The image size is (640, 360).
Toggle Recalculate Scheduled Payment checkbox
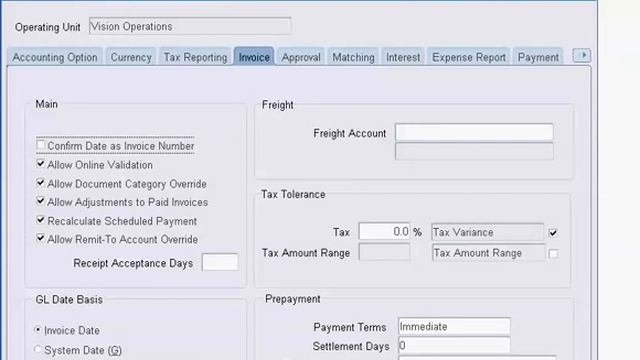[40, 220]
